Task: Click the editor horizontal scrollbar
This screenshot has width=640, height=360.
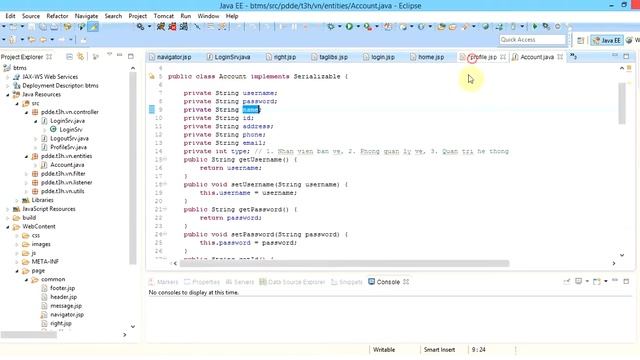Action: [x=344, y=263]
